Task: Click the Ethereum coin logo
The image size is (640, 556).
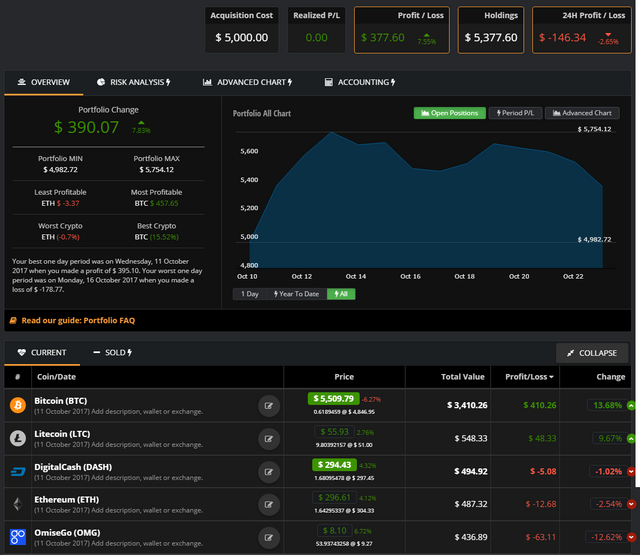Action: (18, 504)
